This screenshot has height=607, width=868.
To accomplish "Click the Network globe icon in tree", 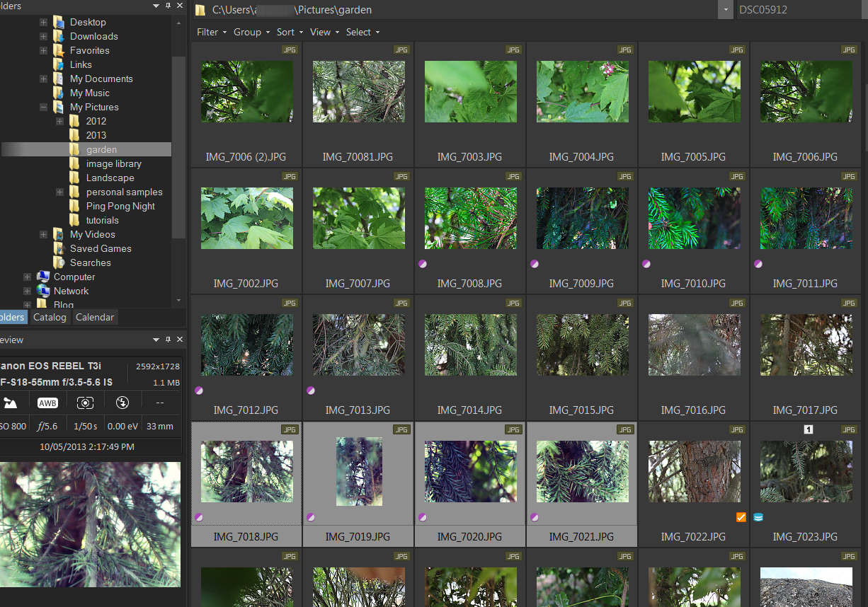I will [43, 291].
